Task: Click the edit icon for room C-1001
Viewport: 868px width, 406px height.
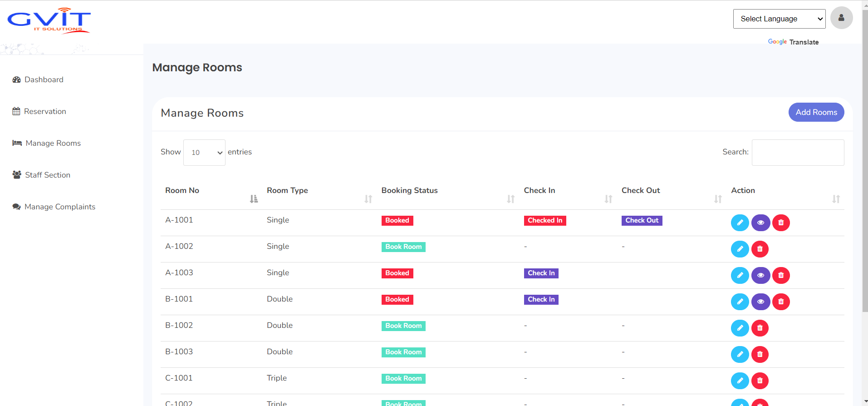Action: tap(740, 381)
